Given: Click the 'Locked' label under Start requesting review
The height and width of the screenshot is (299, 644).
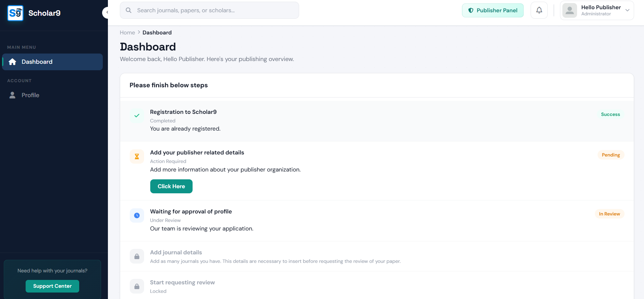Looking at the screenshot, I should (x=158, y=291).
